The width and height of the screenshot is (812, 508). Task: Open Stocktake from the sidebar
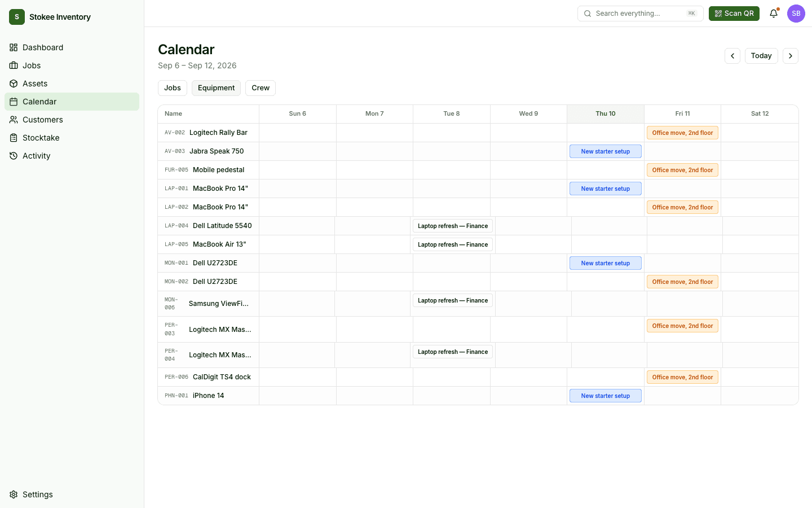point(72,138)
